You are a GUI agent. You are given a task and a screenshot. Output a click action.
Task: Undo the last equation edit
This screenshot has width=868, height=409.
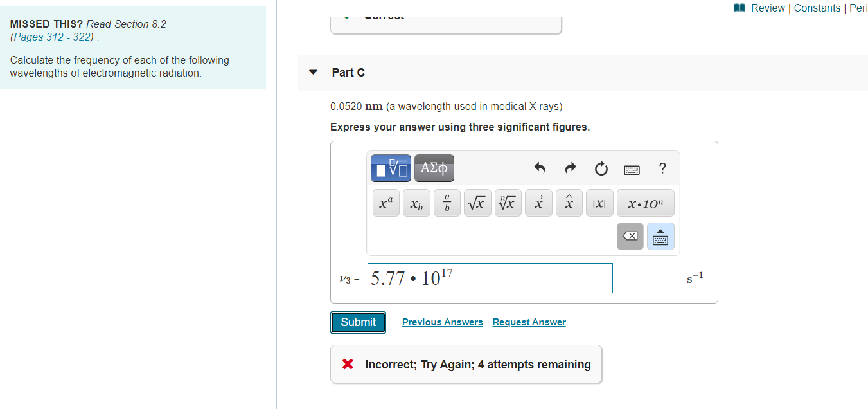(x=539, y=168)
